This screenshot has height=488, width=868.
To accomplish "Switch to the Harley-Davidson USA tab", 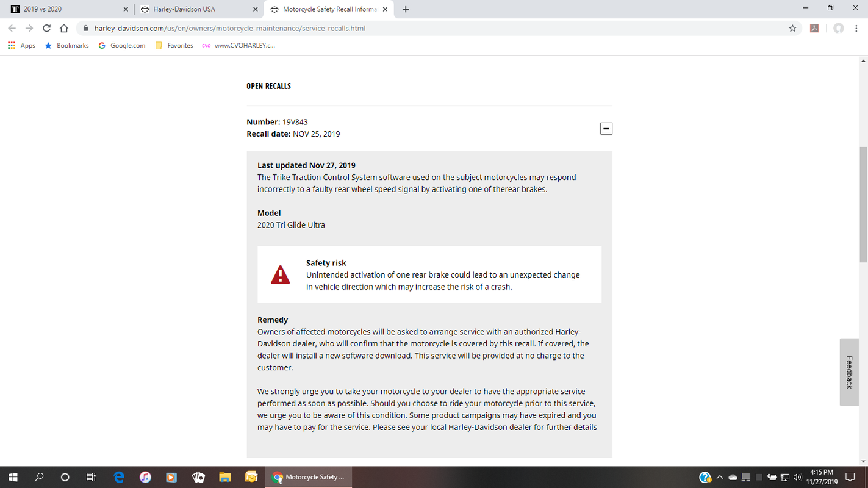I will (x=198, y=9).
